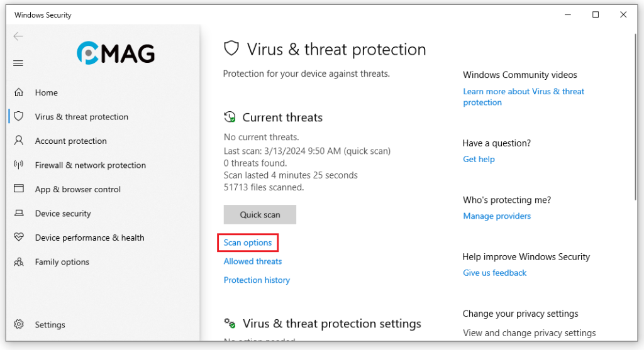The width and height of the screenshot is (644, 350).
Task: Click the Device security laptop icon
Action: tap(19, 214)
